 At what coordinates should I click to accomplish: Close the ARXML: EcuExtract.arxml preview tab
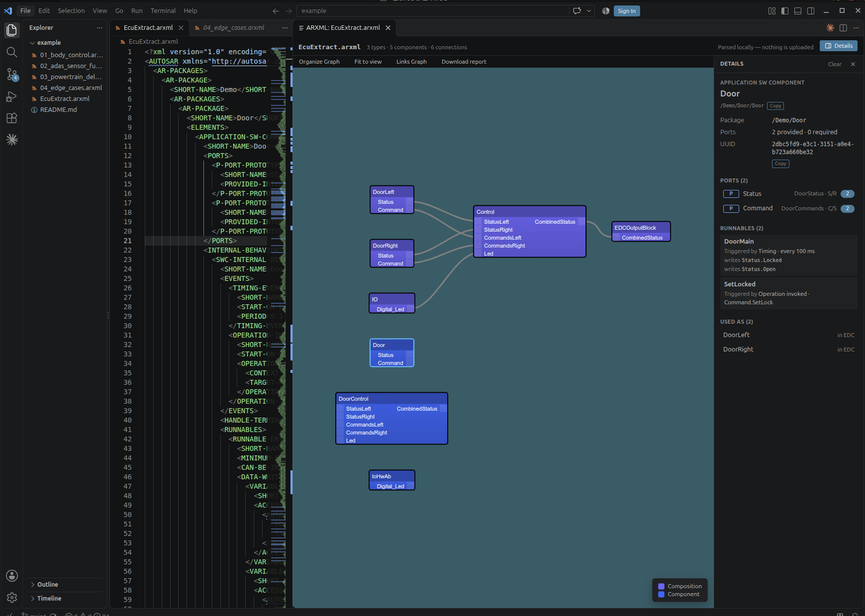[388, 28]
